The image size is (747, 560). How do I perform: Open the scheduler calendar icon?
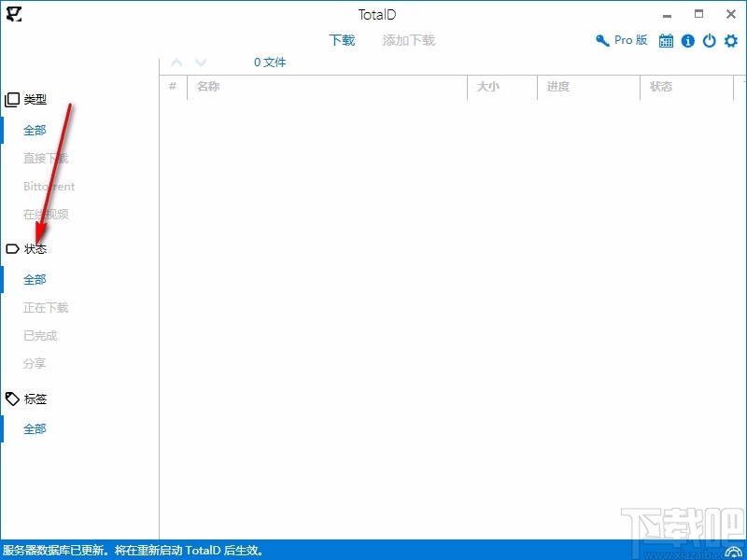(x=667, y=40)
